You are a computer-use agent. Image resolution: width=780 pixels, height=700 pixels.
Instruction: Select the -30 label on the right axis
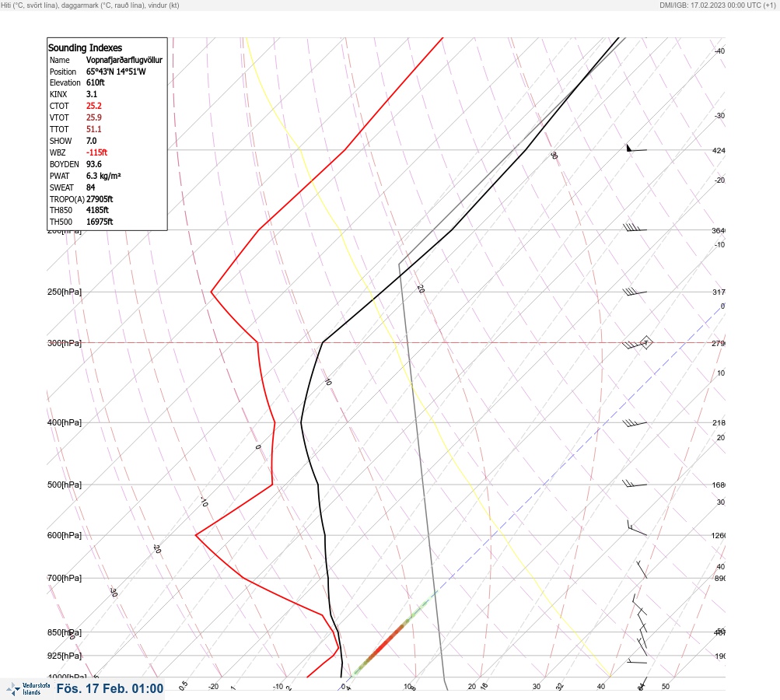point(719,115)
